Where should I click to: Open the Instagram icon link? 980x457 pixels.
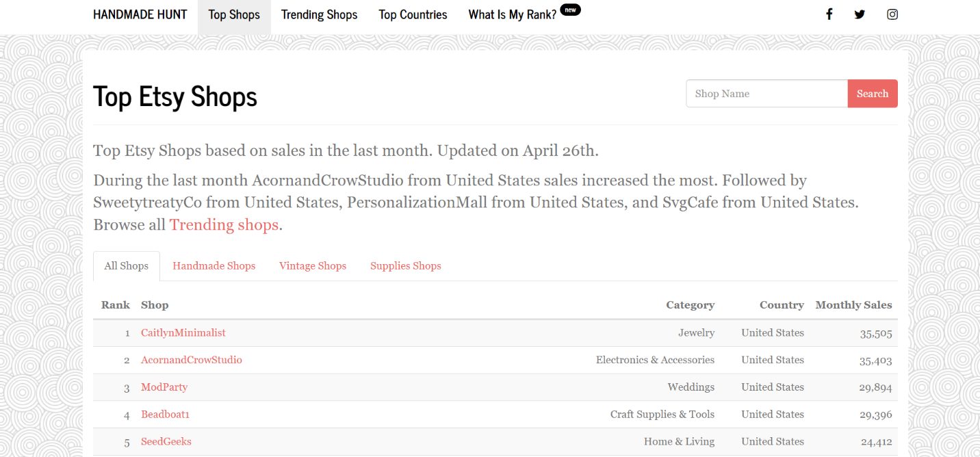[x=892, y=14]
